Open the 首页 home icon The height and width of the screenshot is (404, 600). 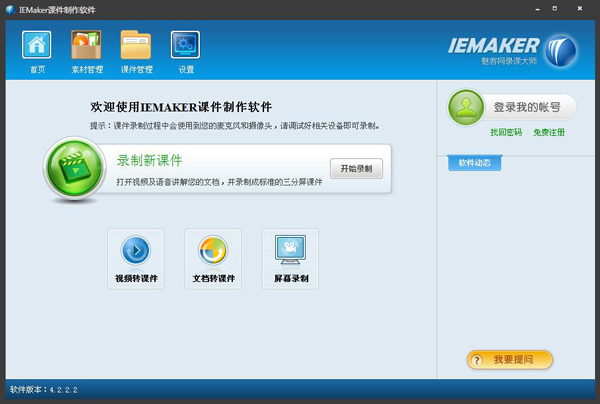click(36, 45)
